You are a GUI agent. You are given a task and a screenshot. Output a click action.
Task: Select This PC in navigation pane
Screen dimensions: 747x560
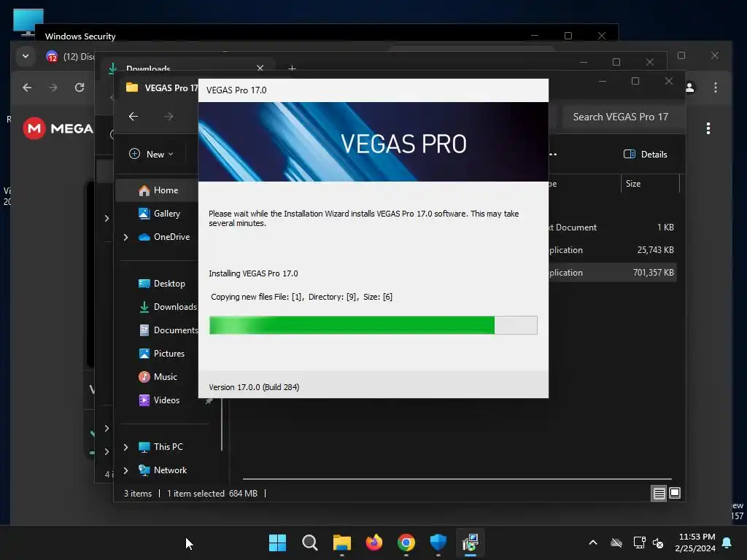click(x=160, y=447)
